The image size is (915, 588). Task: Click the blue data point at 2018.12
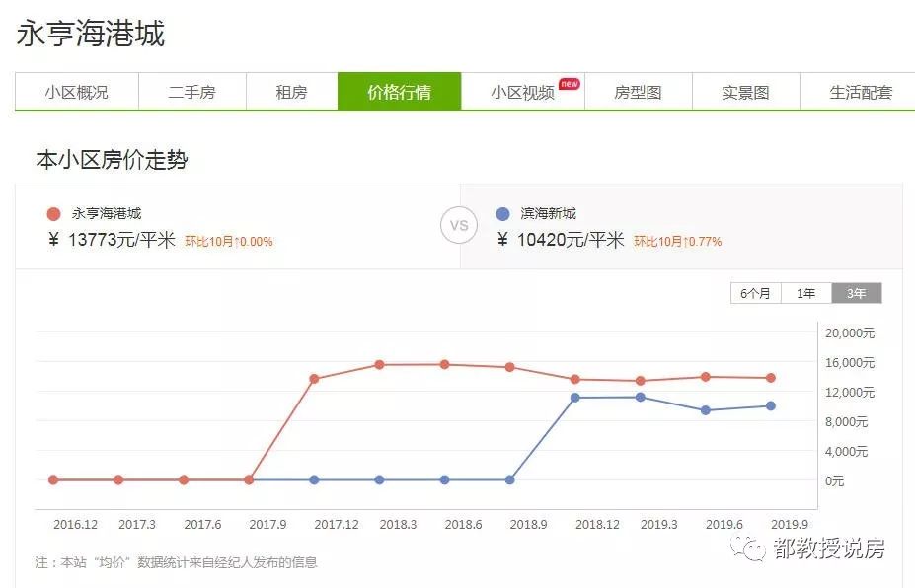coord(574,398)
